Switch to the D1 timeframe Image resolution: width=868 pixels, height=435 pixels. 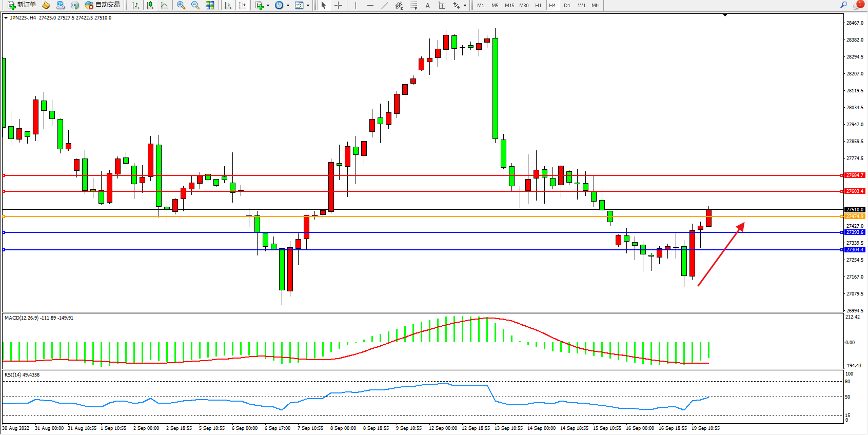tap(567, 6)
